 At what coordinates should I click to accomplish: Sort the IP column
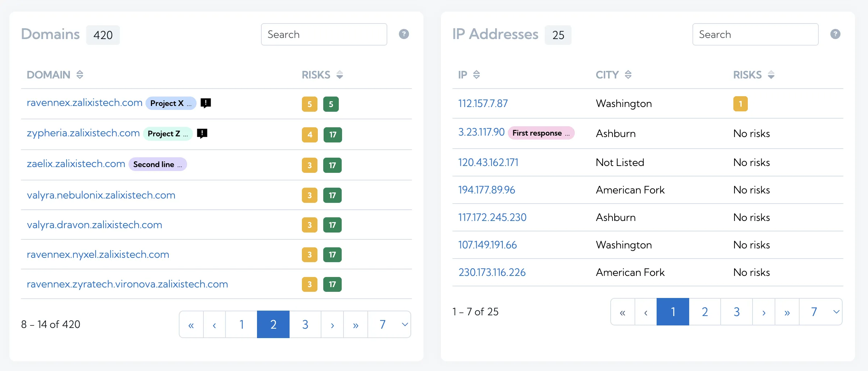[476, 74]
